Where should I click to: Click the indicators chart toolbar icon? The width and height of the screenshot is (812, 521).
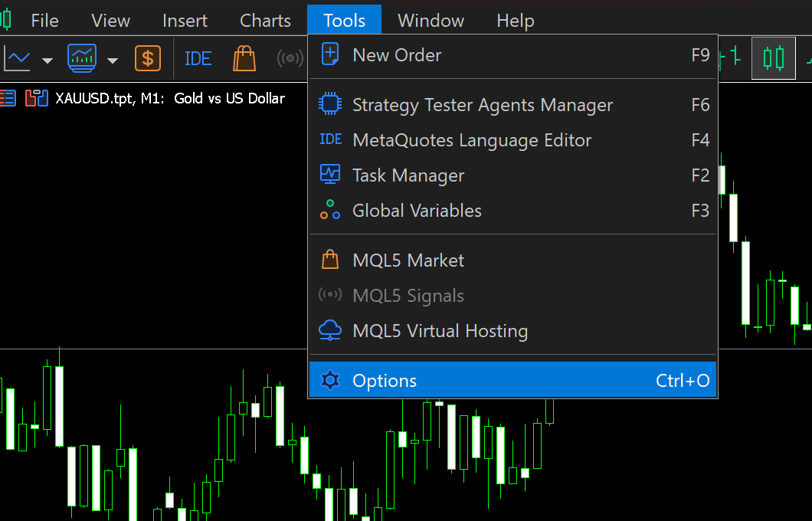82,57
